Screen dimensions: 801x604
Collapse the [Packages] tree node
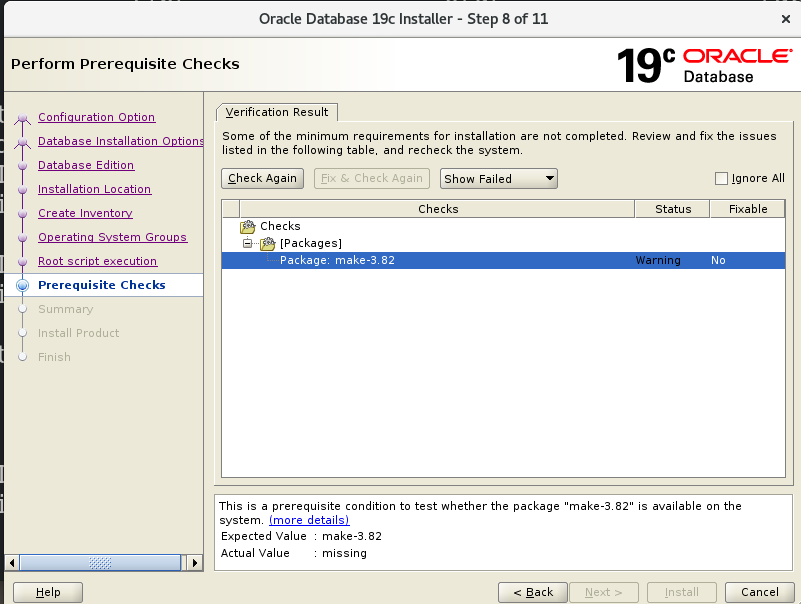(247, 243)
